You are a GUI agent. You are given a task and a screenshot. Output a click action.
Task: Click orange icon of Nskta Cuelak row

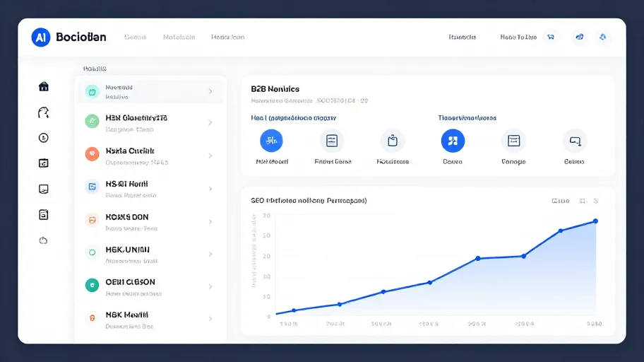92,154
